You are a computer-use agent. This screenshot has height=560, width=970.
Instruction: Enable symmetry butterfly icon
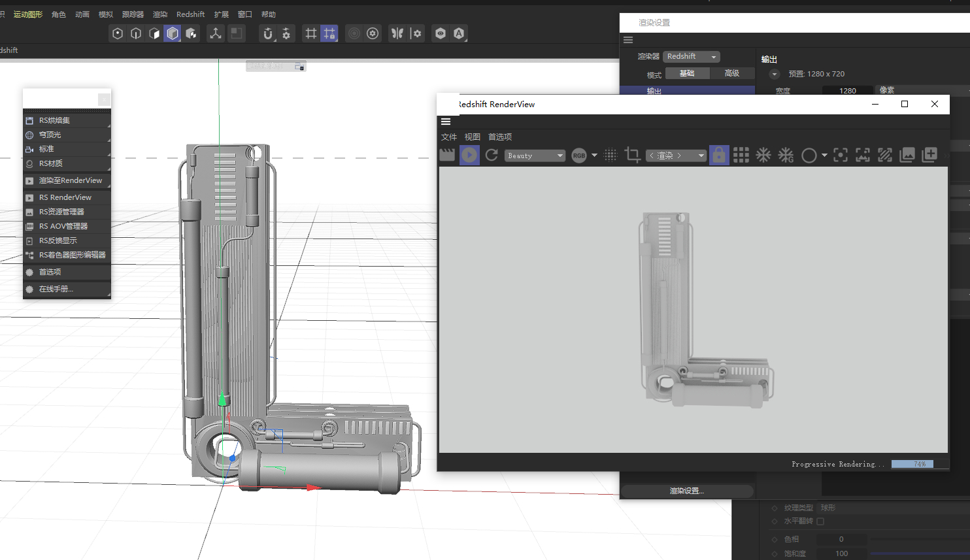(x=397, y=33)
